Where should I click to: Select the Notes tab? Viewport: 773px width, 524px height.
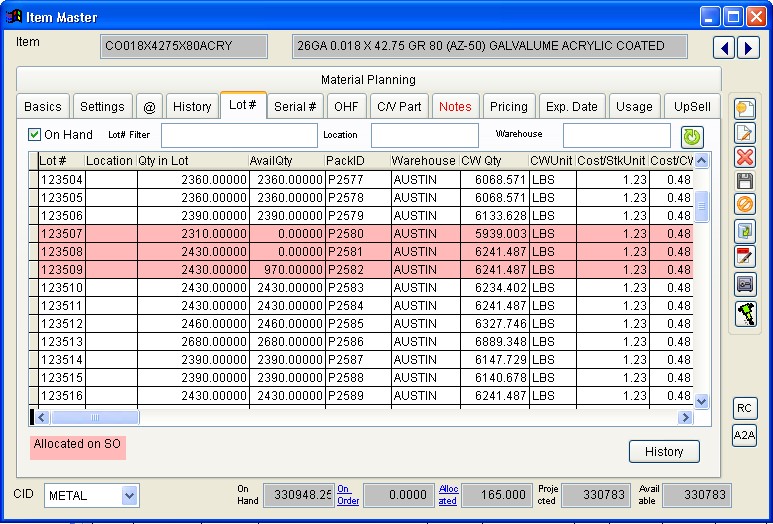point(455,107)
